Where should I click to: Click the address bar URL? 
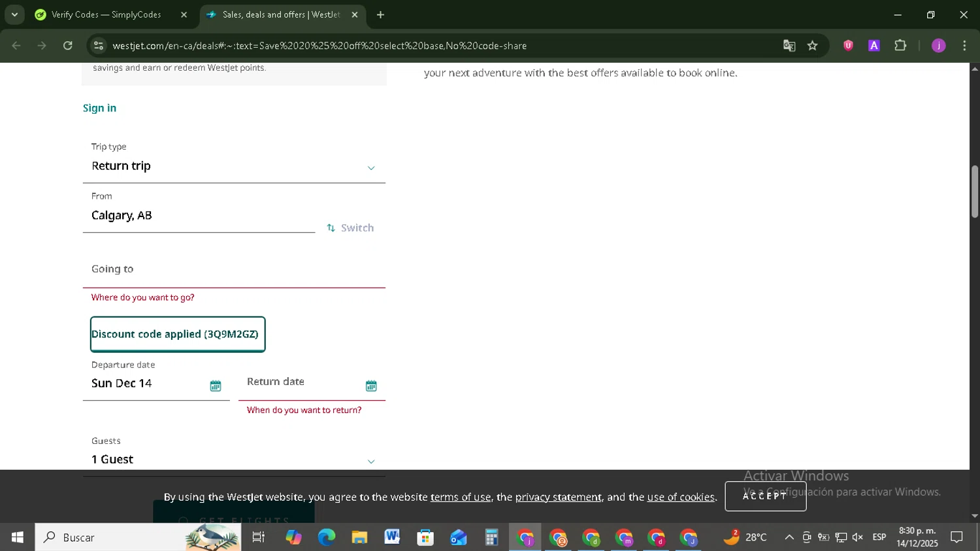[319, 46]
